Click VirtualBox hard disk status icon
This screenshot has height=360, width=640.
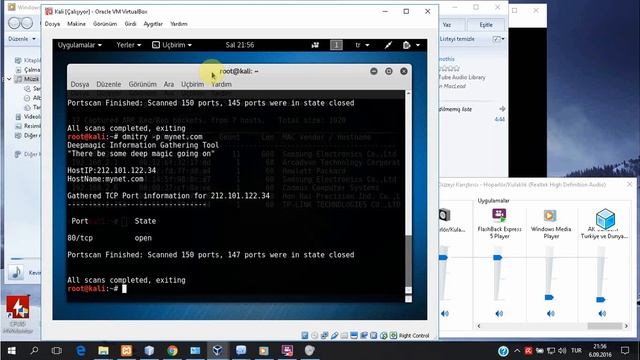(x=305, y=336)
